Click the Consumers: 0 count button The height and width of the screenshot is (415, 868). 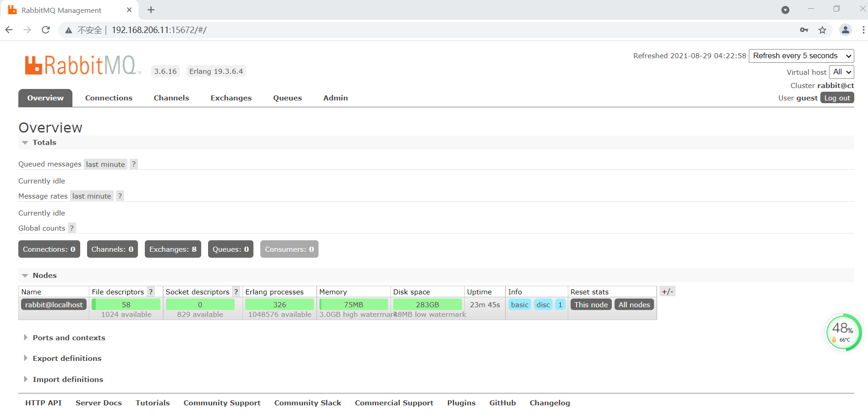289,249
